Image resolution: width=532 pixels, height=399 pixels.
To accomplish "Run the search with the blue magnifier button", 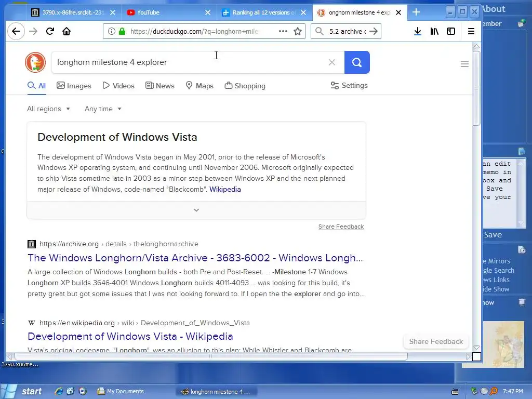I will [x=357, y=62].
